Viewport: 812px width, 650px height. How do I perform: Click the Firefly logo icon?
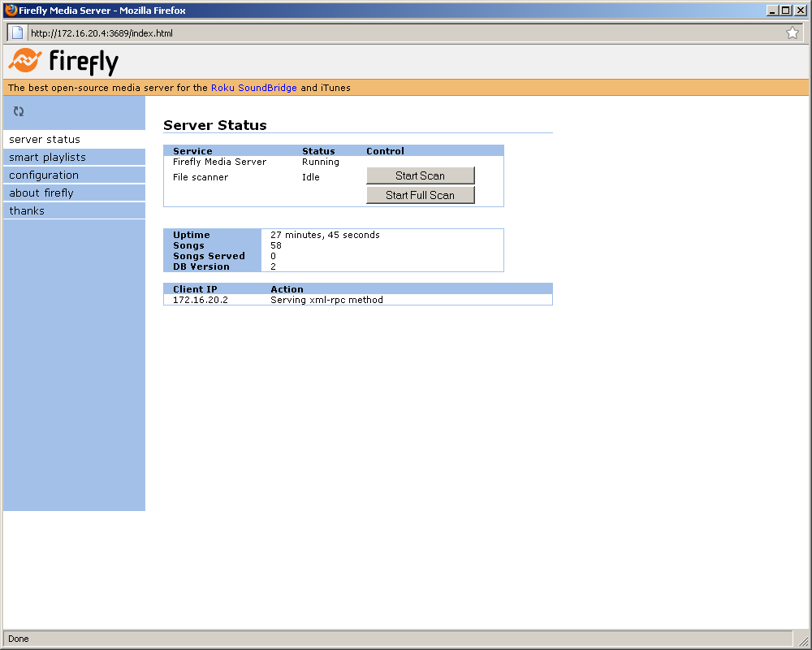coord(25,61)
